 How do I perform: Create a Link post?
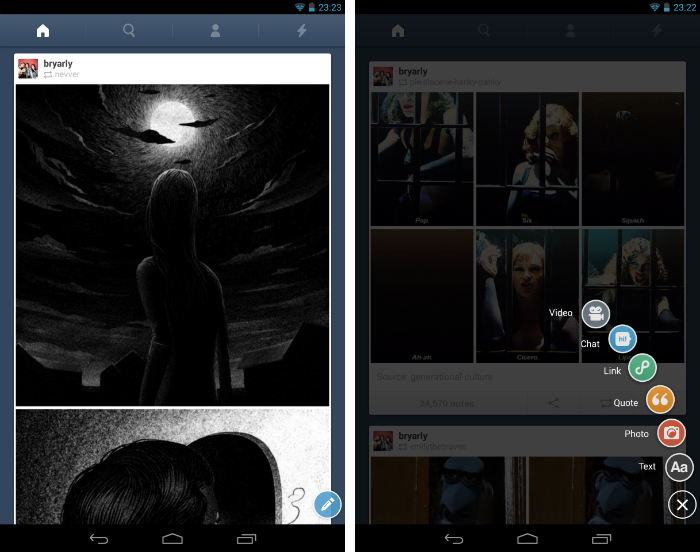[x=642, y=368]
